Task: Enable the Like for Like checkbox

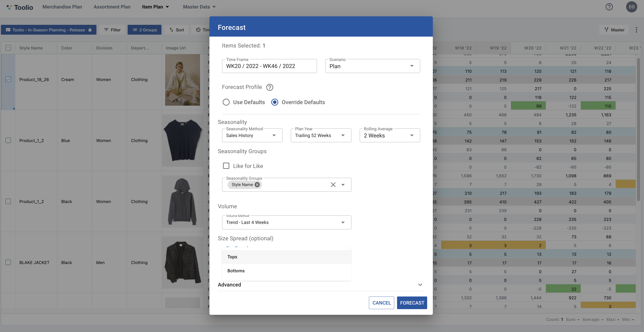Action: (226, 166)
